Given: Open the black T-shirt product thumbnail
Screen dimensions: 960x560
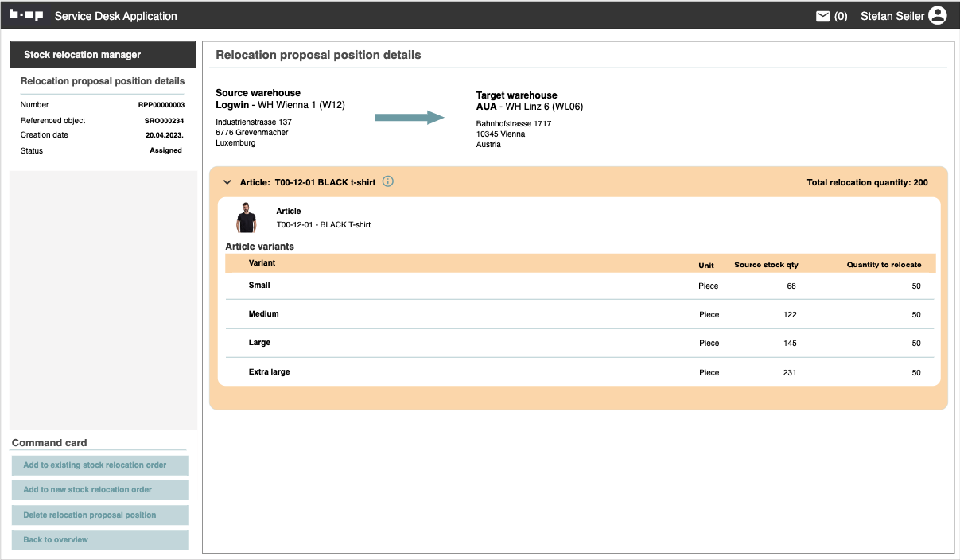Looking at the screenshot, I should click(x=247, y=217).
